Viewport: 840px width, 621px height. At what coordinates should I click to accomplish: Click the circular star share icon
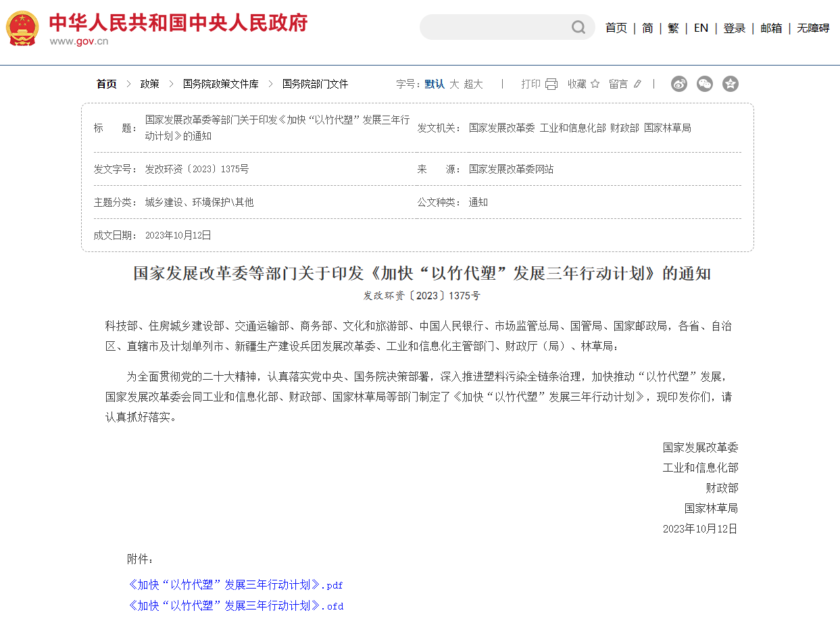coord(731,84)
